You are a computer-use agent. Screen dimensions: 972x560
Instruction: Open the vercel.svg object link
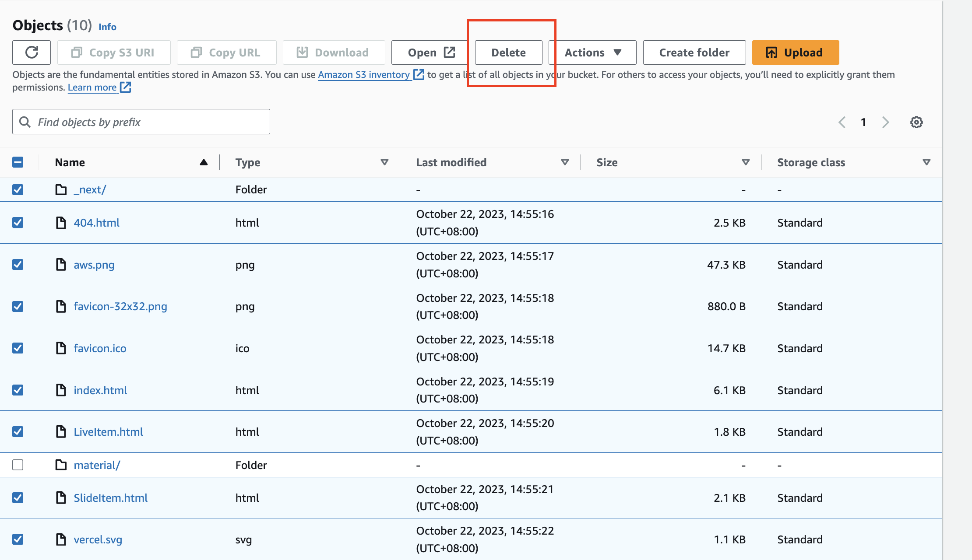click(98, 539)
